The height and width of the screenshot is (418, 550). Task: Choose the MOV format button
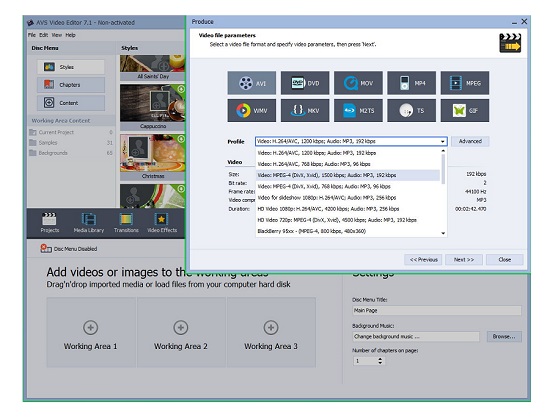tap(358, 83)
